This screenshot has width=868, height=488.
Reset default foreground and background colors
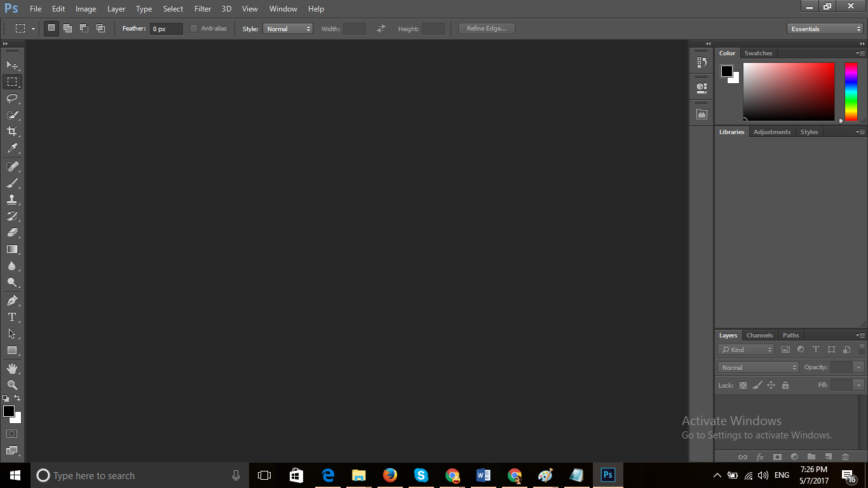pyautogui.click(x=6, y=398)
